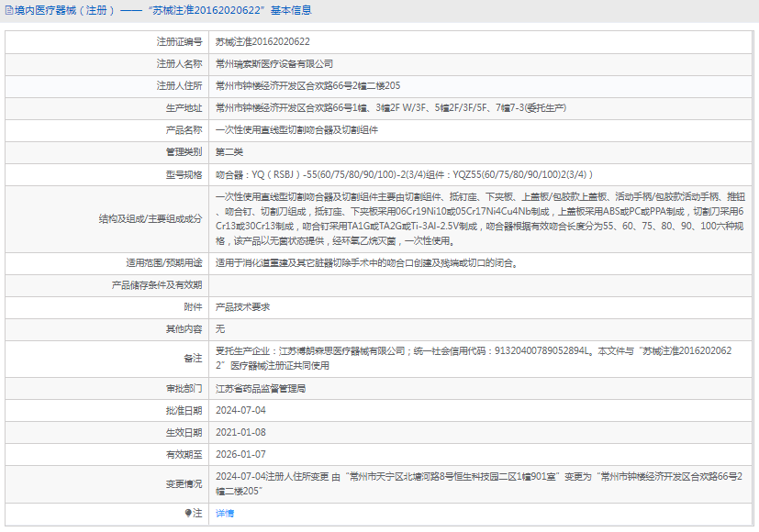This screenshot has height=532, width=759.
Task: Select effective date 2021-01-08
Action: click(240, 432)
